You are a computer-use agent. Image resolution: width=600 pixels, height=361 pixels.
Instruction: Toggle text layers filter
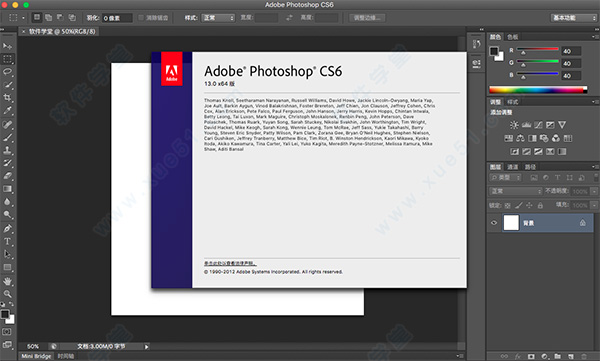[x=558, y=178]
